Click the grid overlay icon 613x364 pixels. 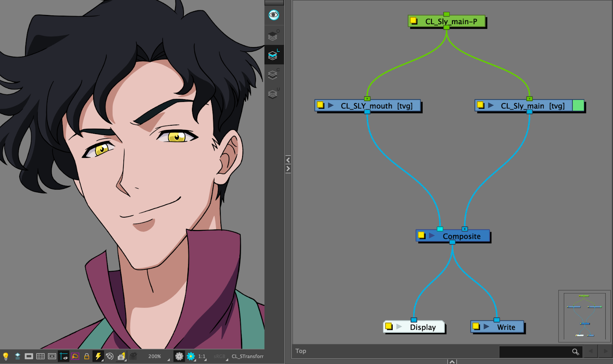40,356
